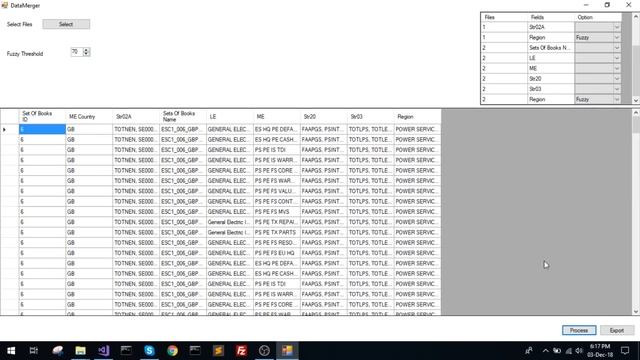Sort by Region column header in data grid

coord(418,116)
